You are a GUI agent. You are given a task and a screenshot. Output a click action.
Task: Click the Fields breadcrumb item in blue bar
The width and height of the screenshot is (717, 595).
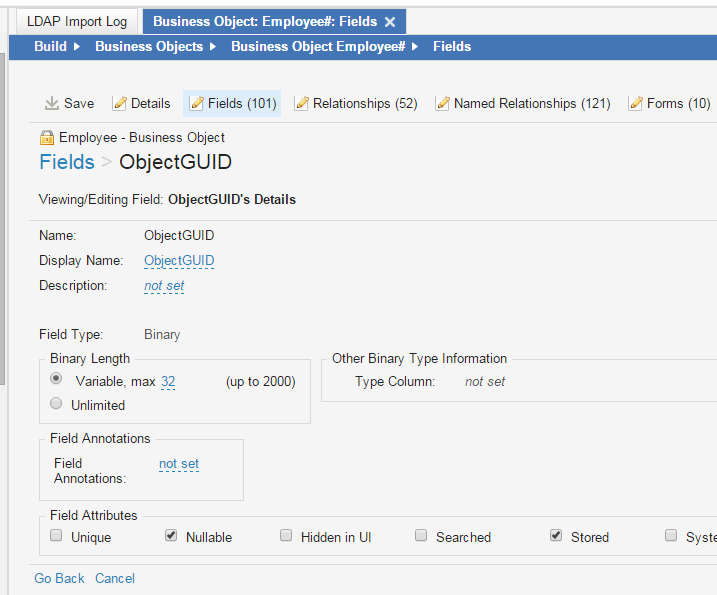(x=452, y=47)
